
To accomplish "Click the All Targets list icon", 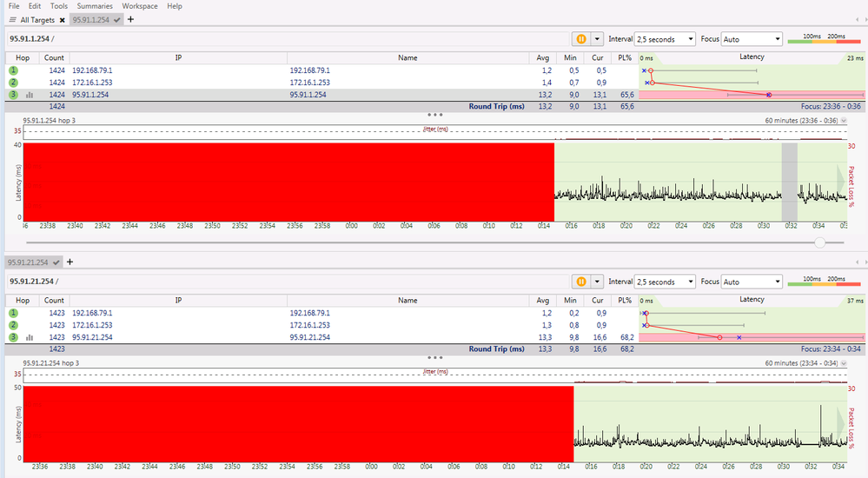I will pyautogui.click(x=13, y=20).
